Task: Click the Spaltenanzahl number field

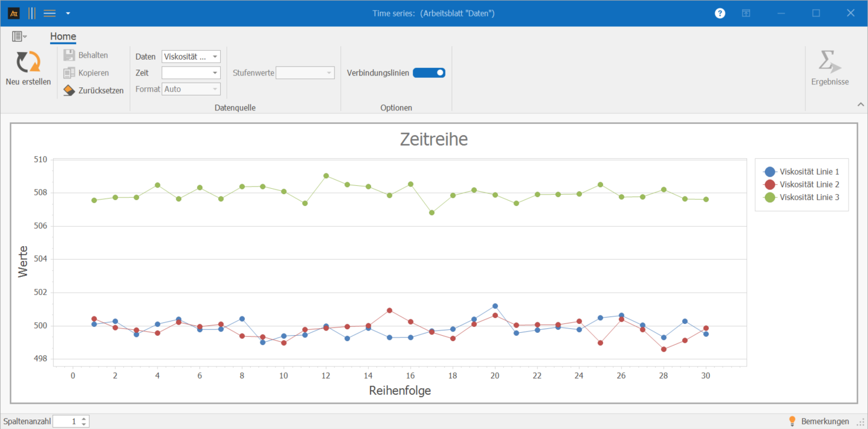Action: (66, 421)
